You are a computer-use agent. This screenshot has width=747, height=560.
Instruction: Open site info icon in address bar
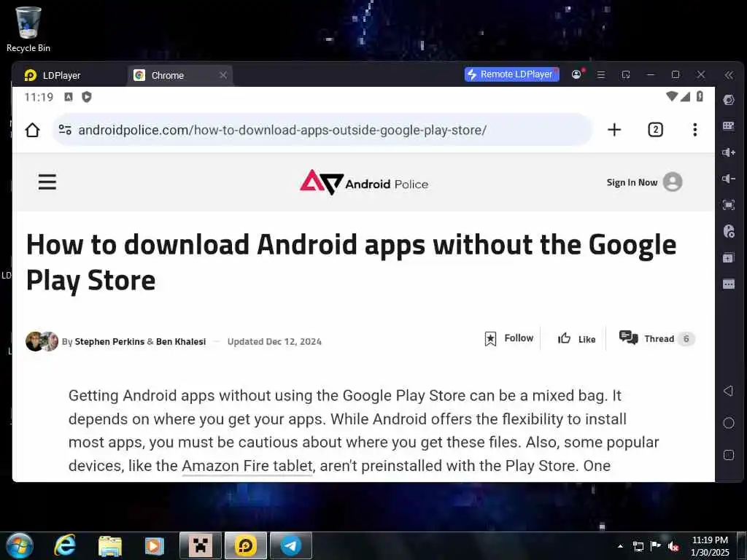65,130
